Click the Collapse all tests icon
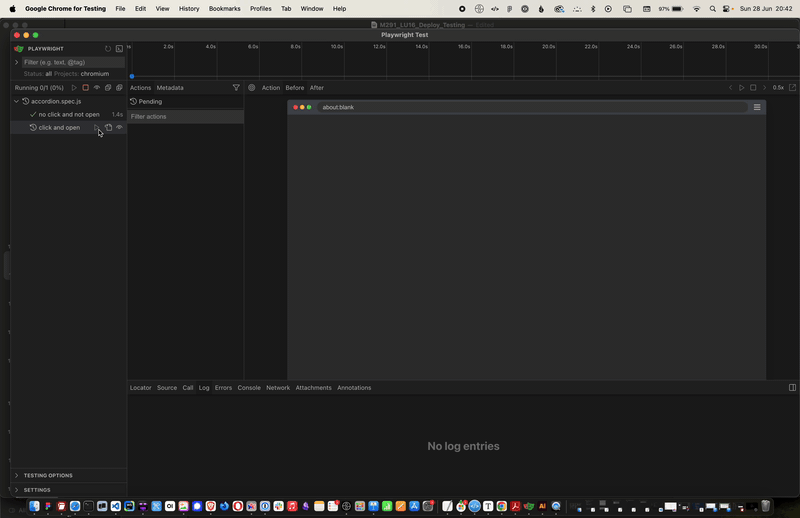The height and width of the screenshot is (518, 800). click(108, 88)
